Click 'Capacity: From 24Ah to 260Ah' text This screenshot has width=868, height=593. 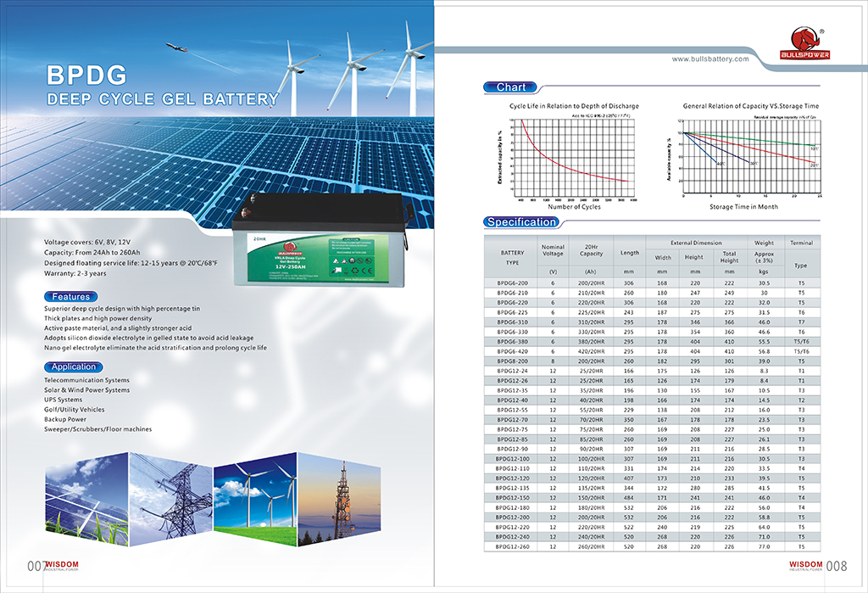92,252
